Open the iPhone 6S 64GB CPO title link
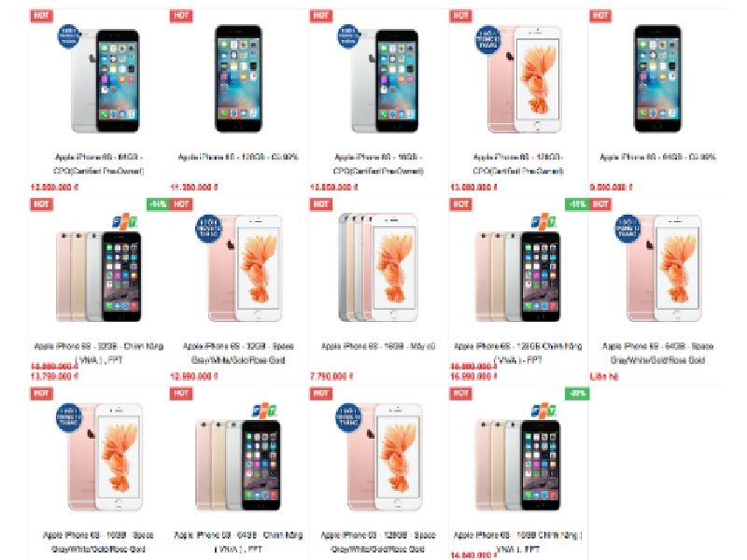The width and height of the screenshot is (747, 560). tap(99, 163)
